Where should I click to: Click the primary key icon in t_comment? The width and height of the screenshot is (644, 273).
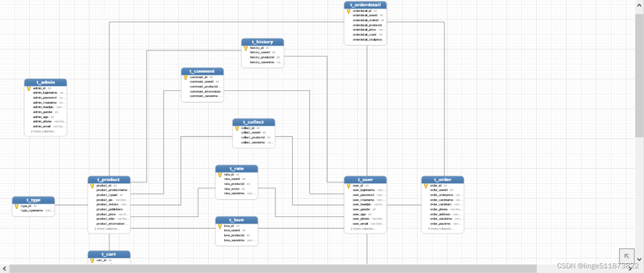click(x=186, y=77)
